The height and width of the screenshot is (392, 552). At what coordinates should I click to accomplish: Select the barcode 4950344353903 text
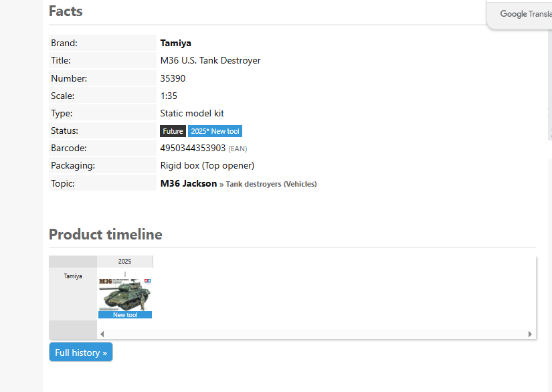point(193,148)
